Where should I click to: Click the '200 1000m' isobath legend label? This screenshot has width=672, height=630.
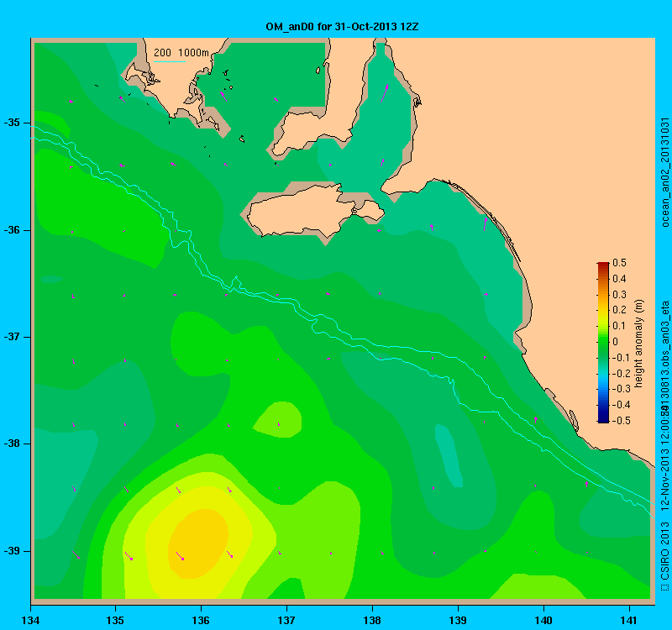tap(181, 53)
